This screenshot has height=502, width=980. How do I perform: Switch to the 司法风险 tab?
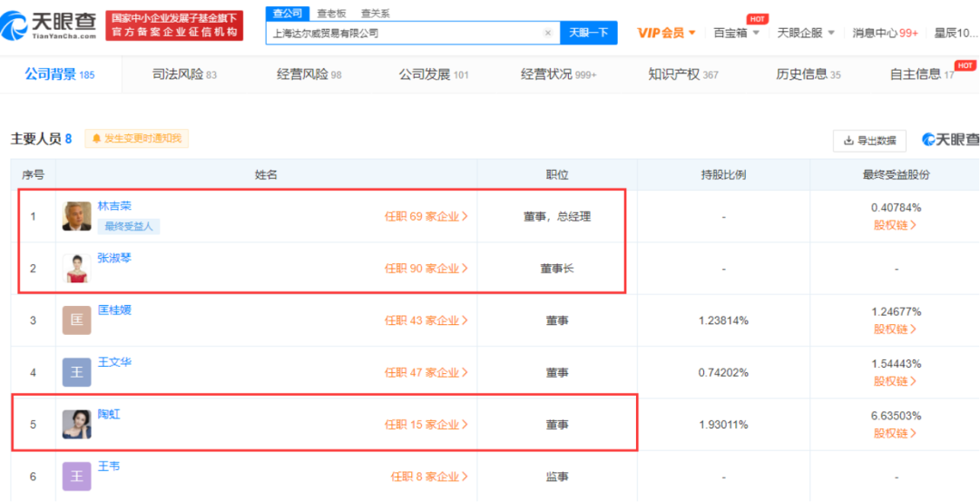184,74
